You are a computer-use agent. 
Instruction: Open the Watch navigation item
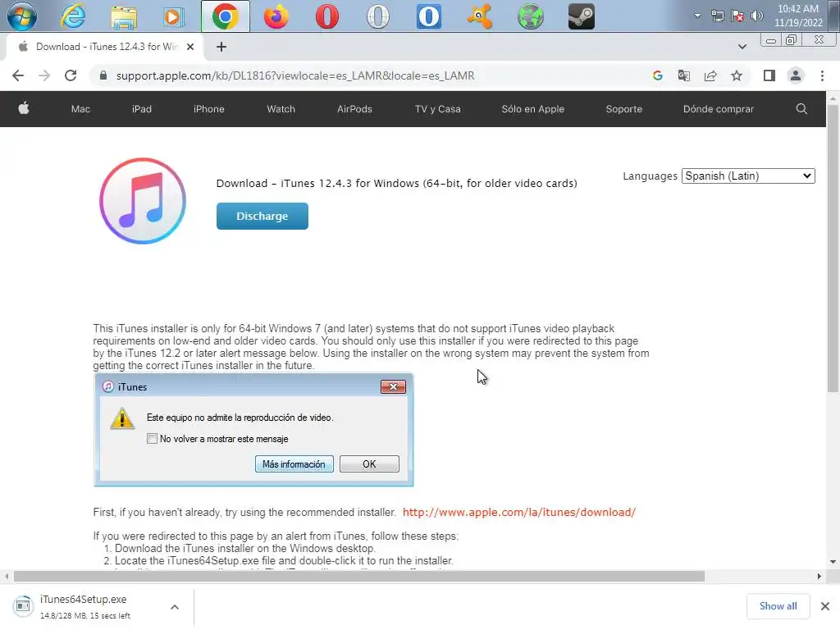(x=281, y=109)
